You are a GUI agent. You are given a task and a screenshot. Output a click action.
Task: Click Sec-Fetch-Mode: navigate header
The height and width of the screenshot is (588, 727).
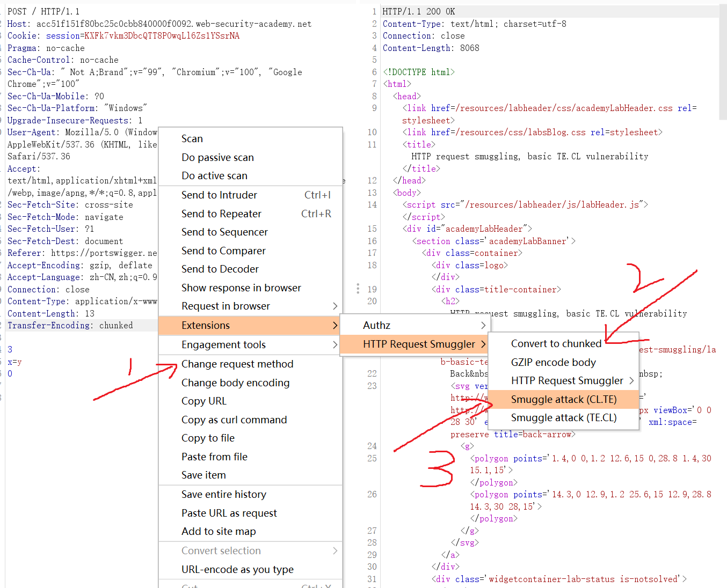point(65,217)
